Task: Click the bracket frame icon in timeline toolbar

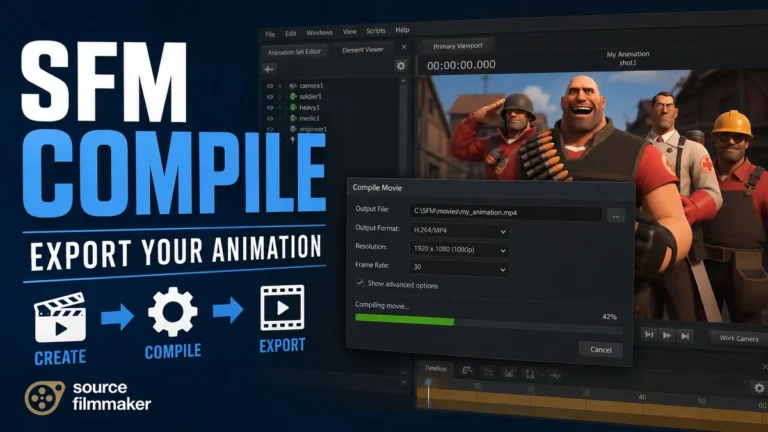Action: [x=530, y=374]
